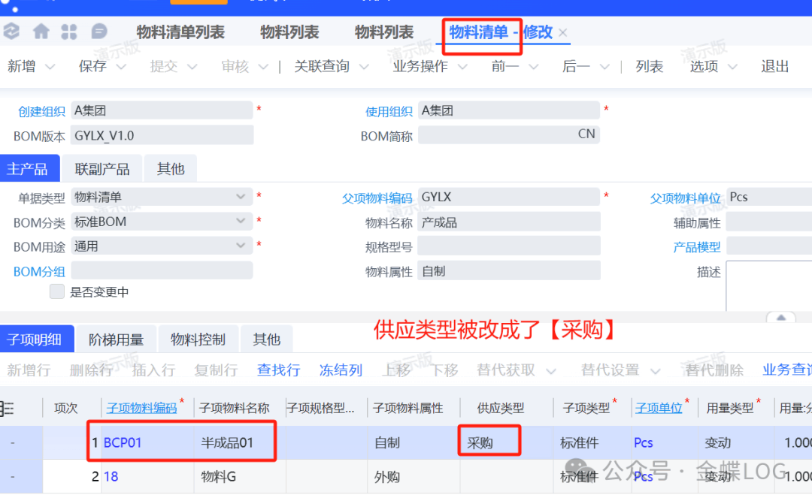Click the 查找行 button
812x504 pixels.
pos(278,370)
